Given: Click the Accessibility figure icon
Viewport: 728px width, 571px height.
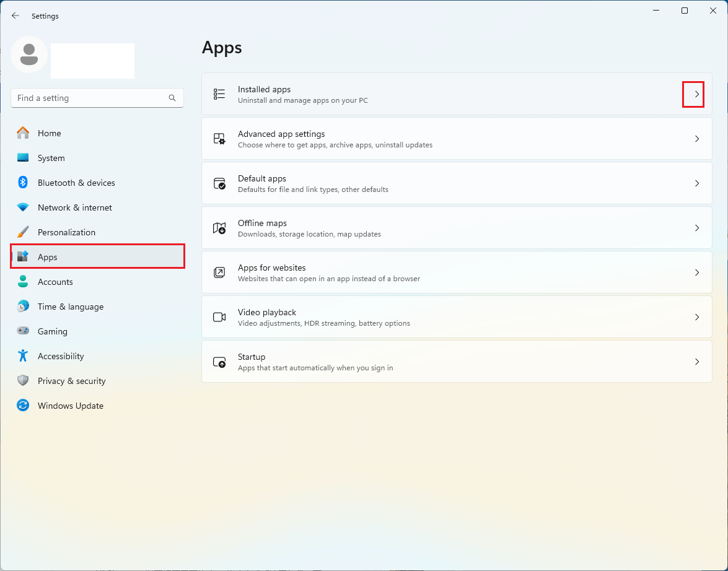Looking at the screenshot, I should pyautogui.click(x=23, y=355).
